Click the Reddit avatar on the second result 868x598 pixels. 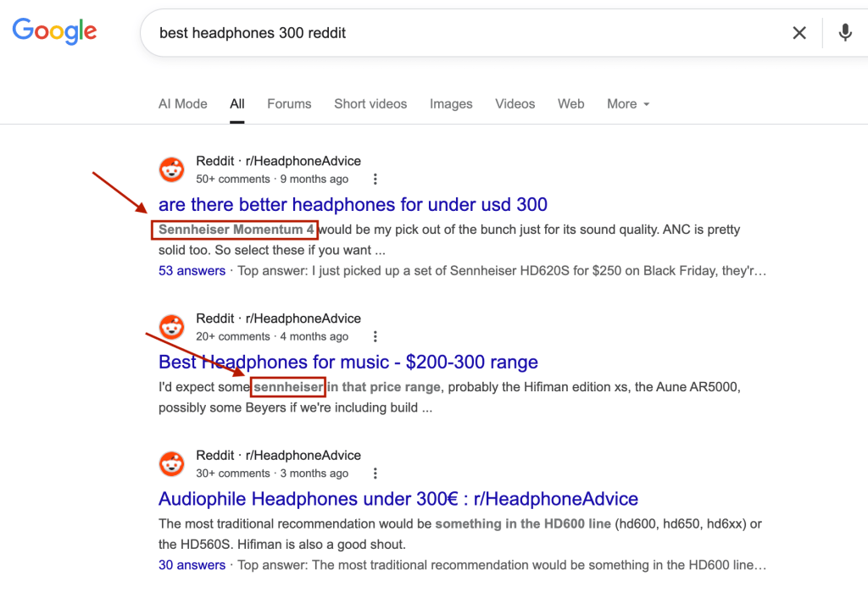pyautogui.click(x=171, y=327)
